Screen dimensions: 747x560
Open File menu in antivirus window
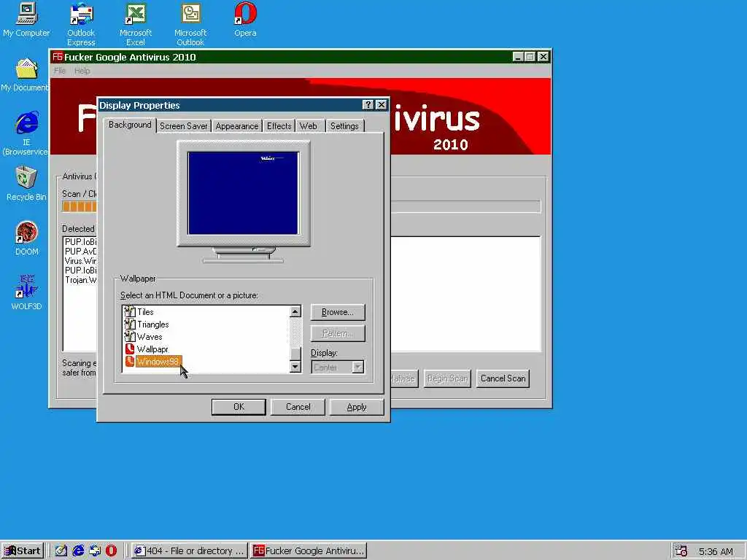[x=60, y=71]
